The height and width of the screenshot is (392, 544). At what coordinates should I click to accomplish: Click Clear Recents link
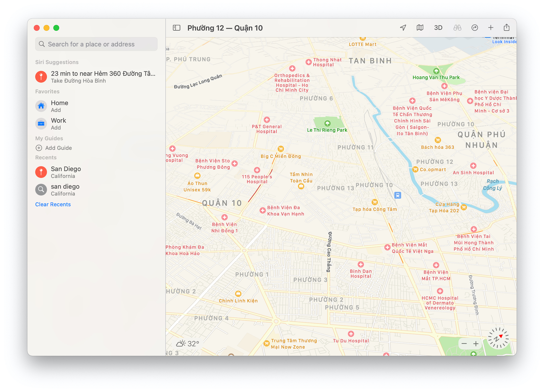[x=53, y=204]
